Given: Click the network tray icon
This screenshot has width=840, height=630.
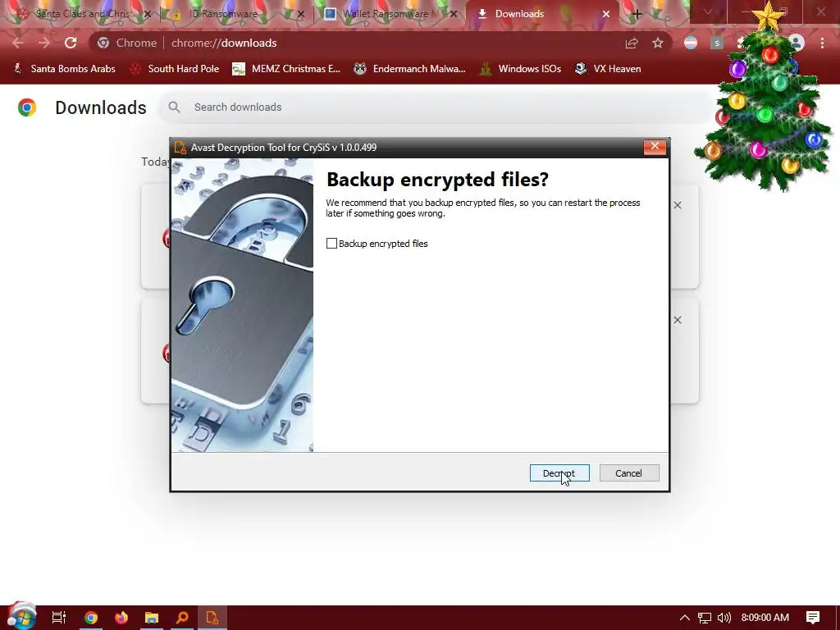Looking at the screenshot, I should point(705,618).
